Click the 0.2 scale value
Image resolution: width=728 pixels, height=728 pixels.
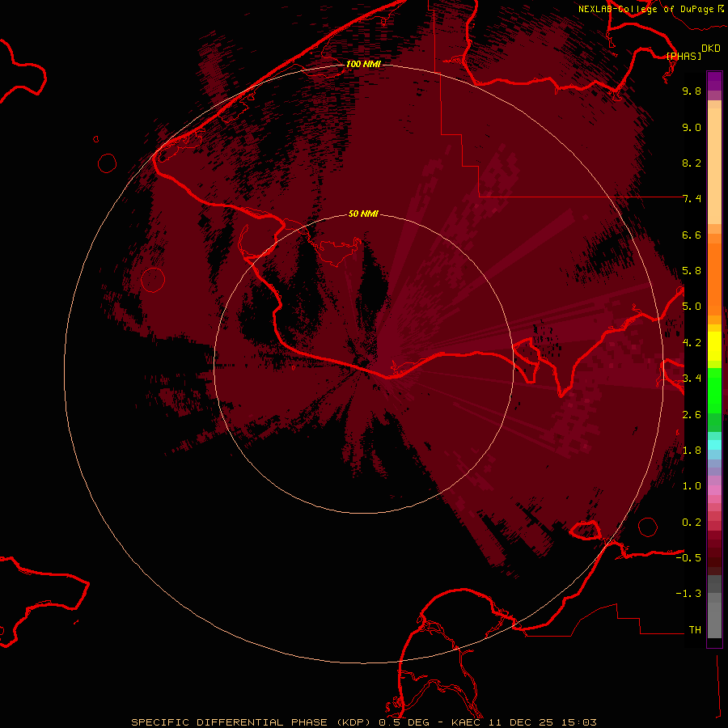coord(692,523)
